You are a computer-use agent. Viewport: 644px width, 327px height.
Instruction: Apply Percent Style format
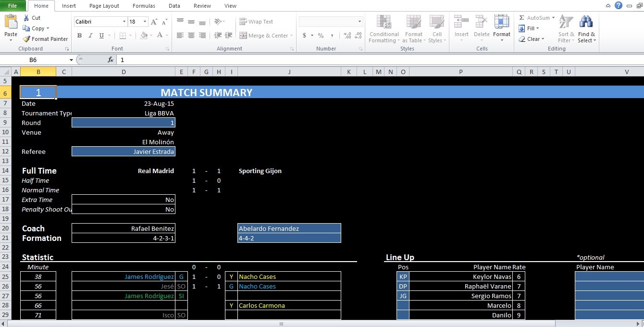(321, 36)
